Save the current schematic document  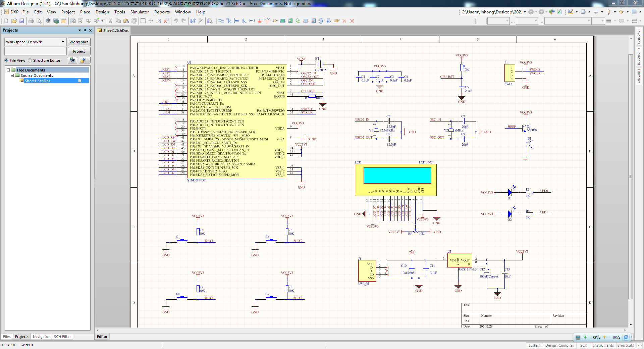[x=22, y=21]
